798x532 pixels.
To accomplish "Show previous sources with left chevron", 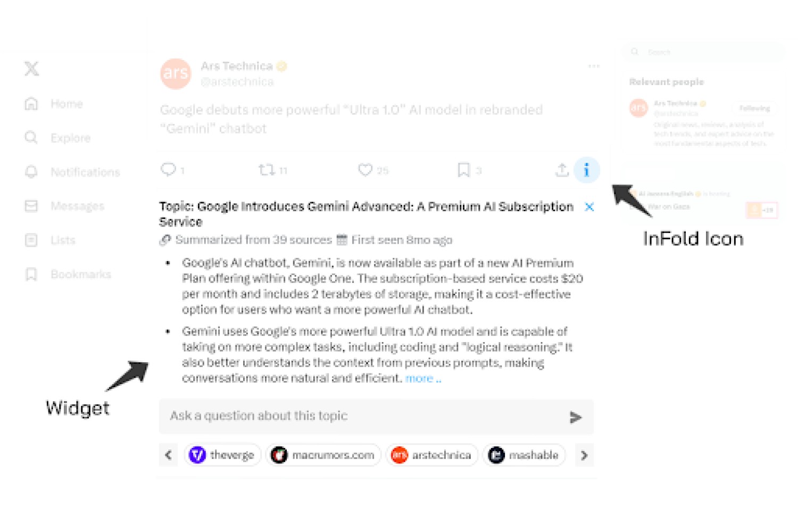I will pos(169,455).
